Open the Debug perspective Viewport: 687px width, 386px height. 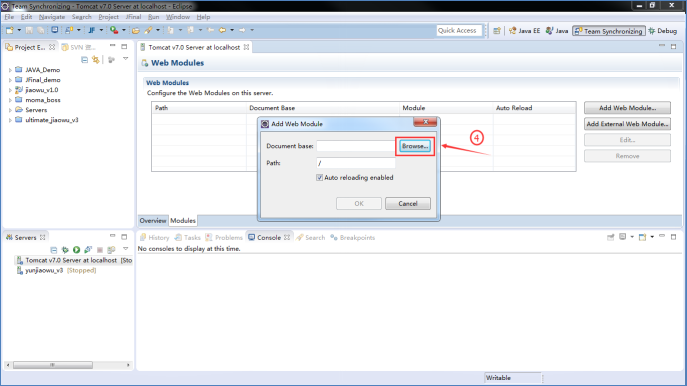tap(662, 31)
